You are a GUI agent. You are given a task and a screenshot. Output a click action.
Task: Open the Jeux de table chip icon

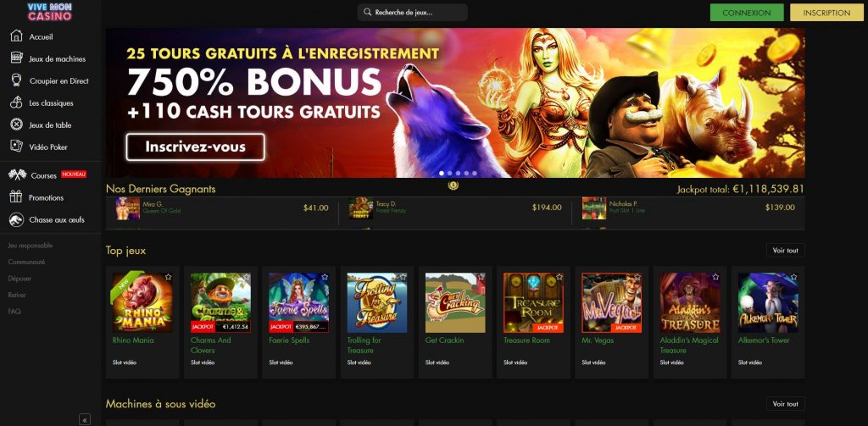(x=17, y=124)
